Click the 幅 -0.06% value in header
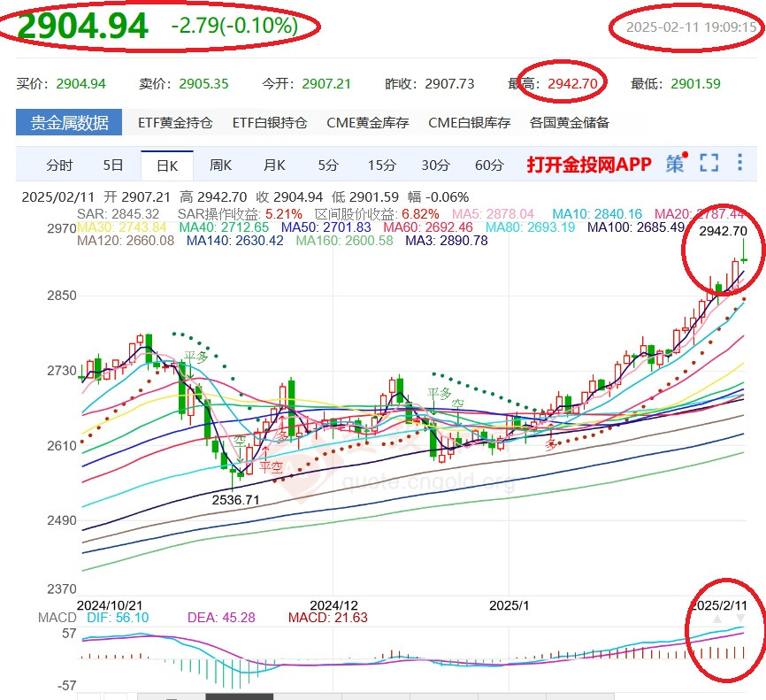 (438, 197)
